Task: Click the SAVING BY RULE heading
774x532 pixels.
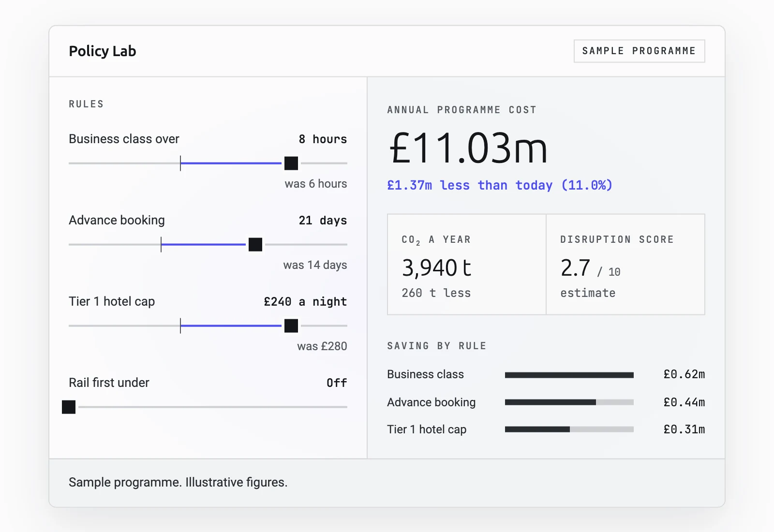Action: coord(436,346)
